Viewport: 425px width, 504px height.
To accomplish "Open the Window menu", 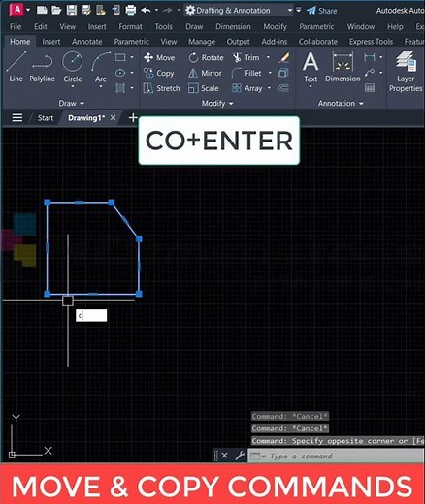I will point(361,26).
